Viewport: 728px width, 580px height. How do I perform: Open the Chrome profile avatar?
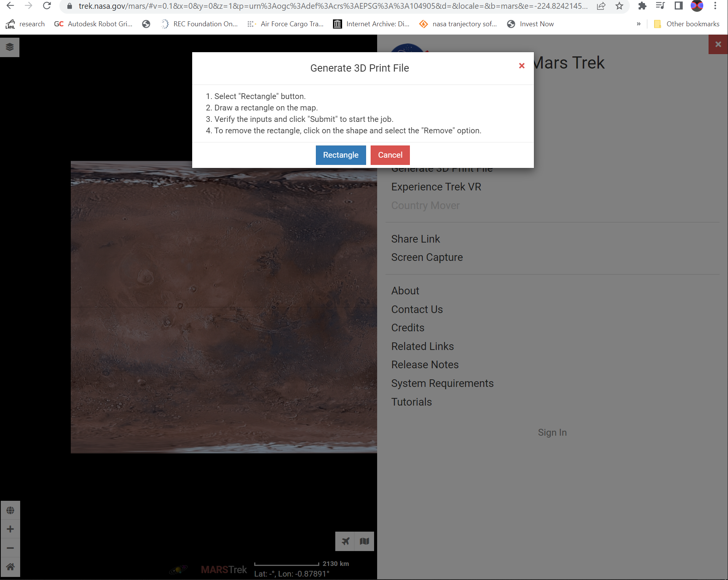697,6
